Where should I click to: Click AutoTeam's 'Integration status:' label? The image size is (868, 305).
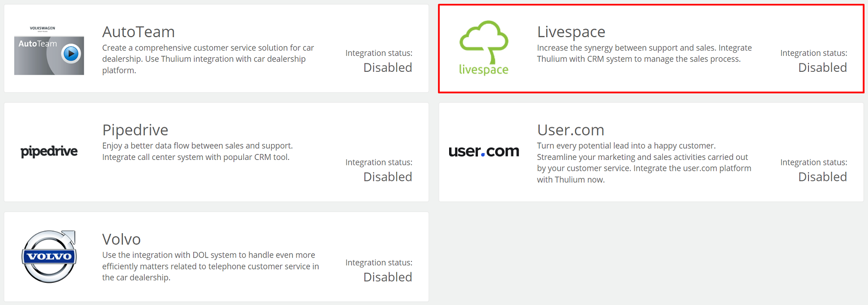(x=379, y=53)
